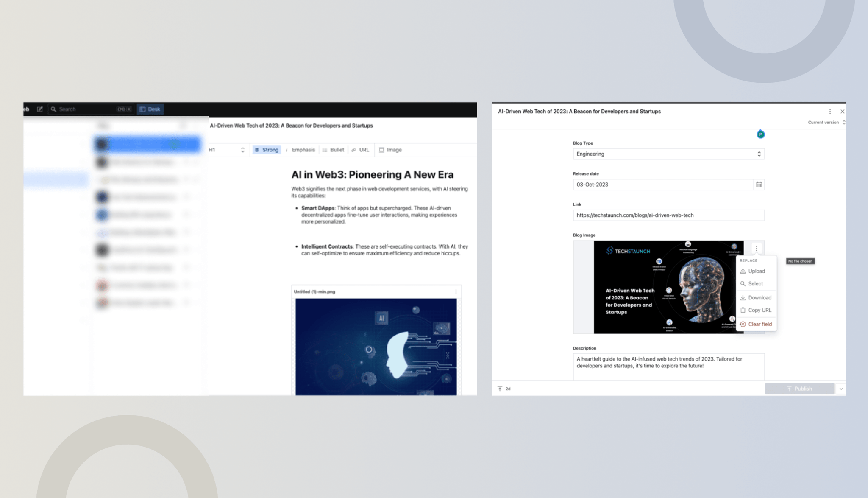868x498 pixels.
Task: Click the Link URL input field
Action: pos(668,215)
